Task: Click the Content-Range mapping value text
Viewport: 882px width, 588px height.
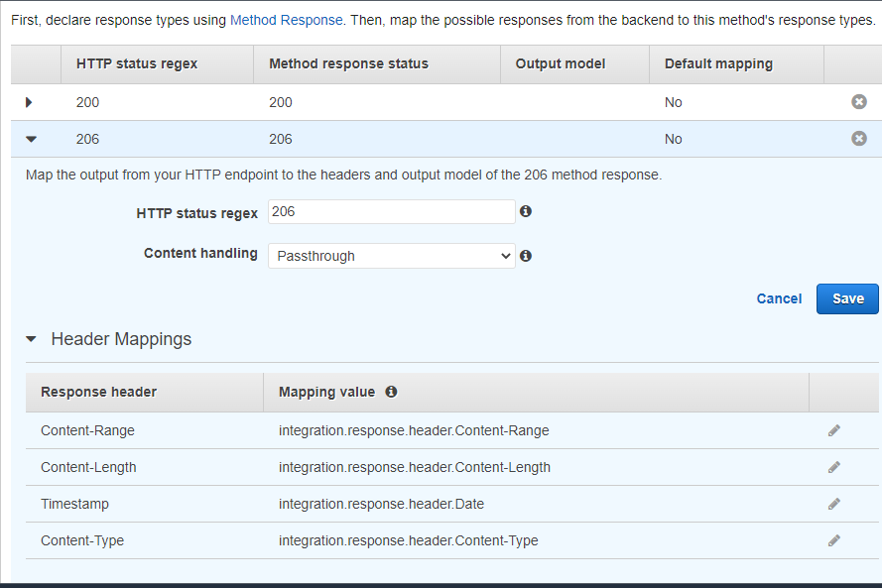Action: click(414, 430)
